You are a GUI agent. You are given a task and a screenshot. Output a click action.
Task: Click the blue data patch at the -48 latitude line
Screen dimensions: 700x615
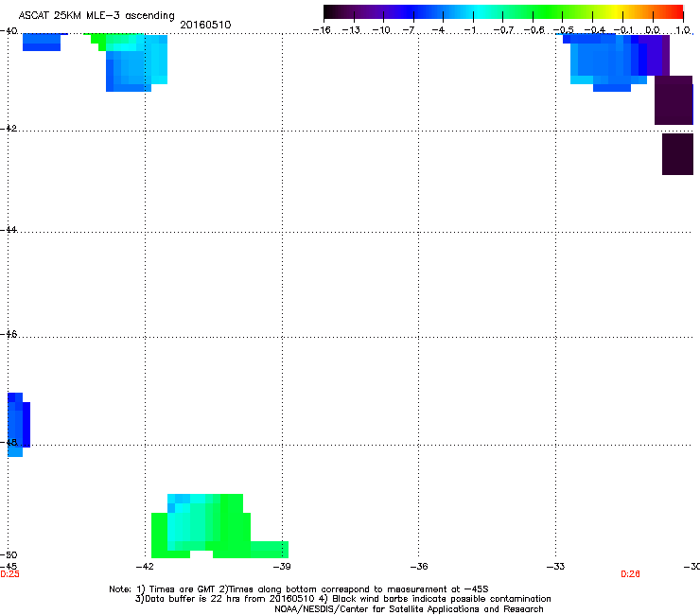(18, 424)
